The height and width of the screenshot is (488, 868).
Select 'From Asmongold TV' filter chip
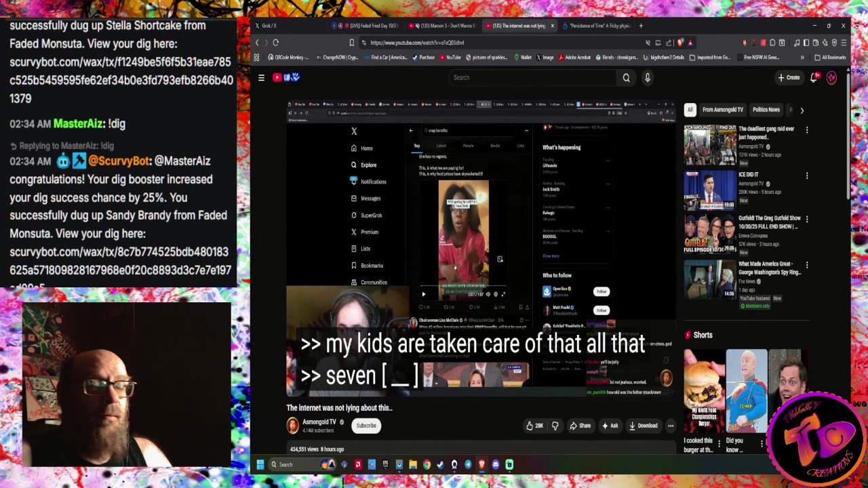coord(723,110)
